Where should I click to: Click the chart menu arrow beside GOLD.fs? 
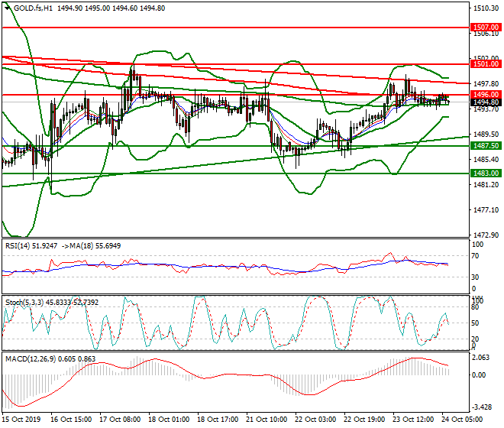pos(8,8)
